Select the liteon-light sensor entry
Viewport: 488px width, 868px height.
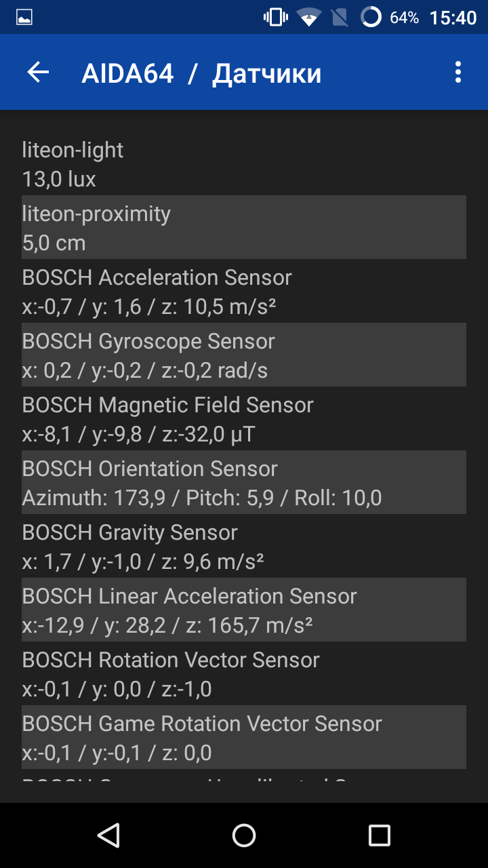click(244, 163)
